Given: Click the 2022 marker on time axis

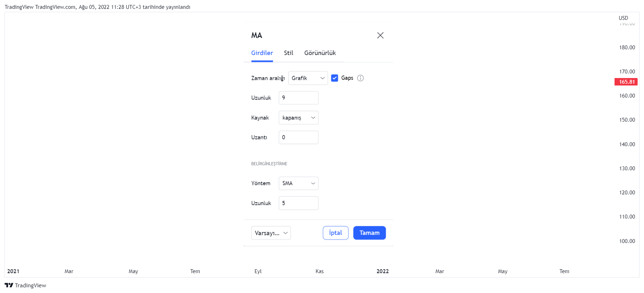Looking at the screenshot, I should coord(383,271).
